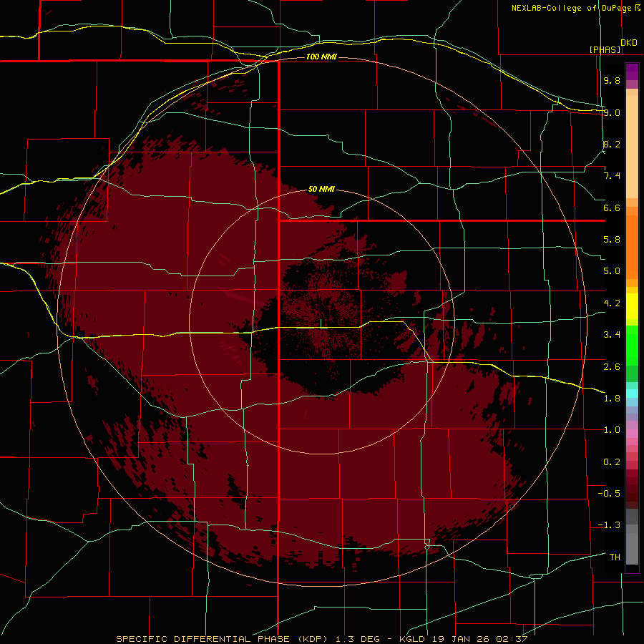Pick the orange band of the color scale

pos(632,248)
